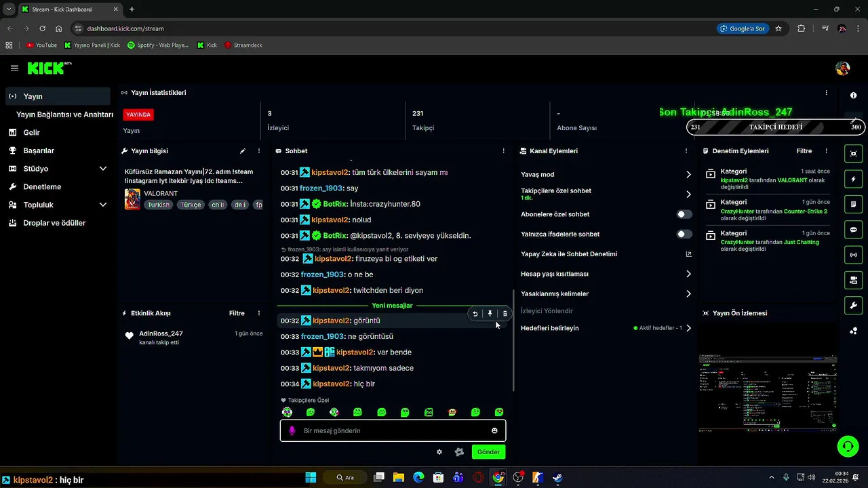Click the TAKİPÇİ HEDEFİ progress bar
This screenshot has height=488, width=868.
point(775,127)
